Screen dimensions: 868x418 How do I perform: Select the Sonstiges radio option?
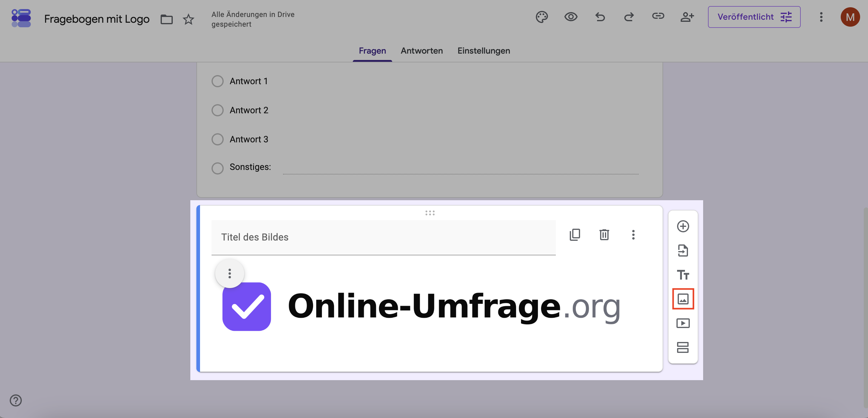pos(217,168)
